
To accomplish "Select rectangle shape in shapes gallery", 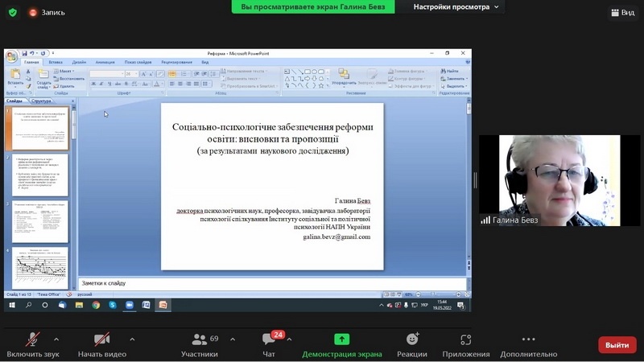I will click(308, 72).
